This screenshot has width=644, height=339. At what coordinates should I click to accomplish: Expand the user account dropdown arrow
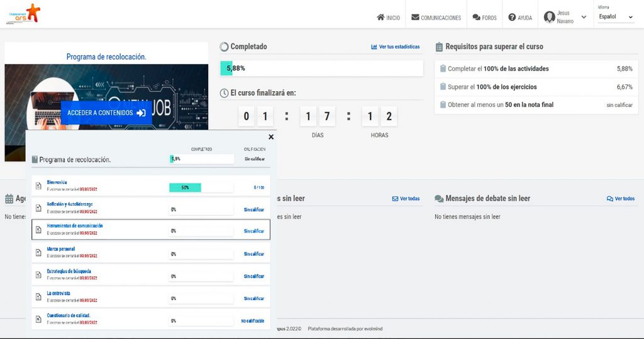pos(584,18)
